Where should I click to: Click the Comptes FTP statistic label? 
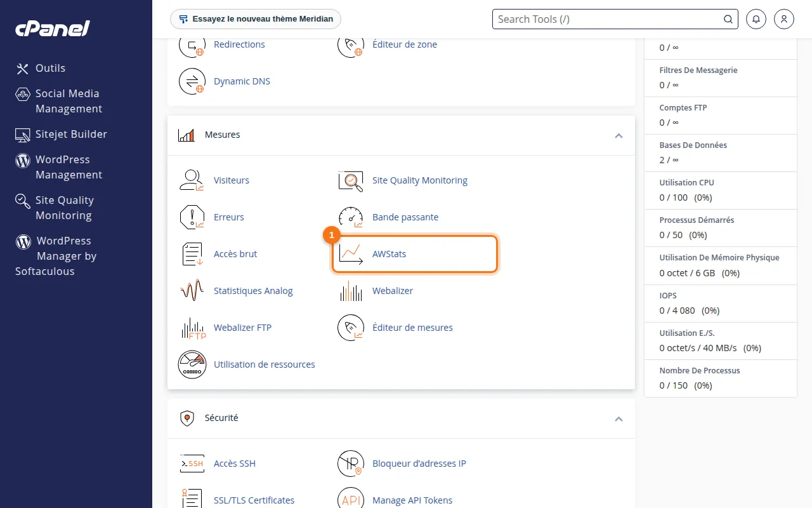[683, 108]
